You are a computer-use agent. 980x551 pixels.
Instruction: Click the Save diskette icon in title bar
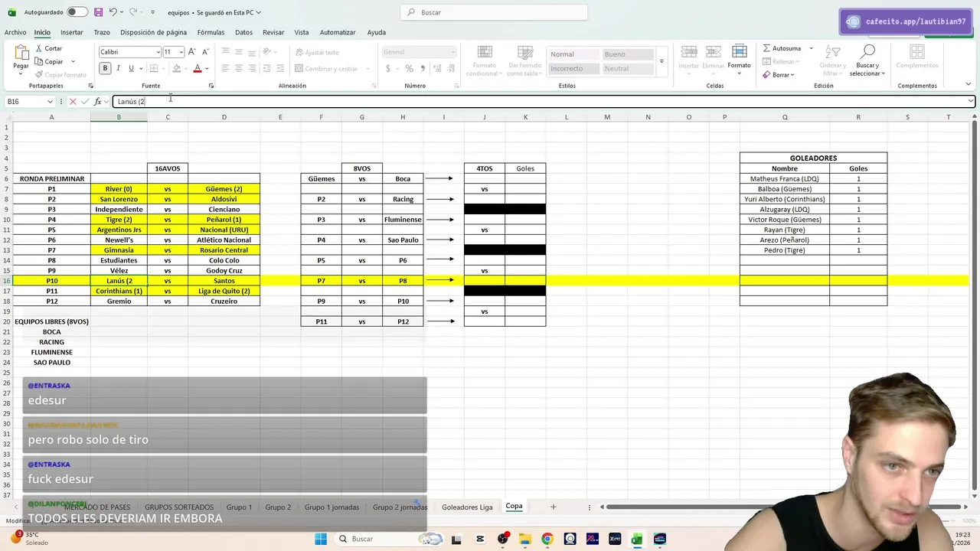click(98, 12)
